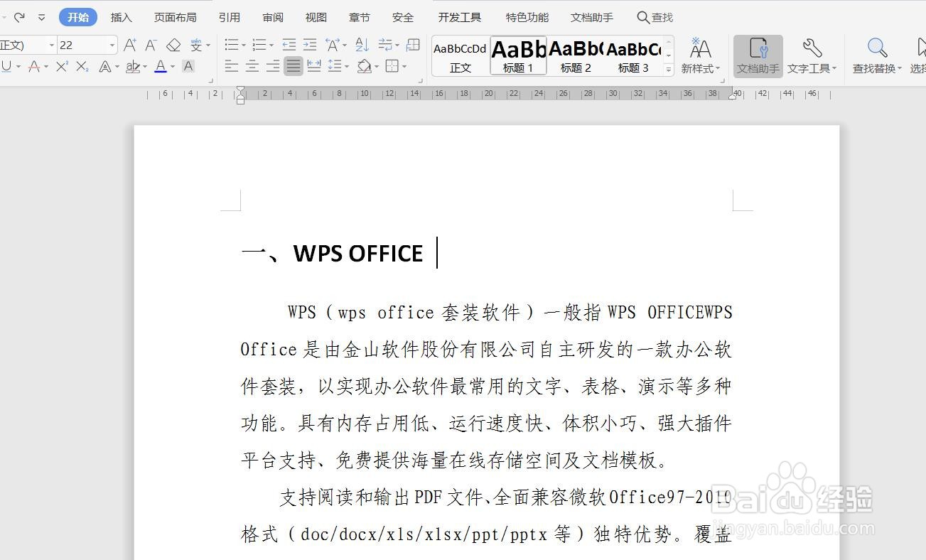Apply paragraph shading paint bucket
The width and height of the screenshot is (926, 560).
point(365,67)
